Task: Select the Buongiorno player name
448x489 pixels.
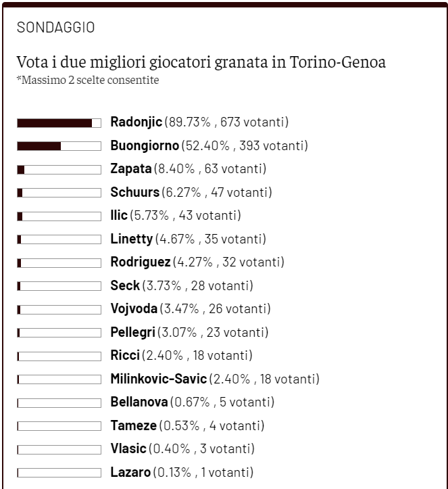Action: [145, 145]
